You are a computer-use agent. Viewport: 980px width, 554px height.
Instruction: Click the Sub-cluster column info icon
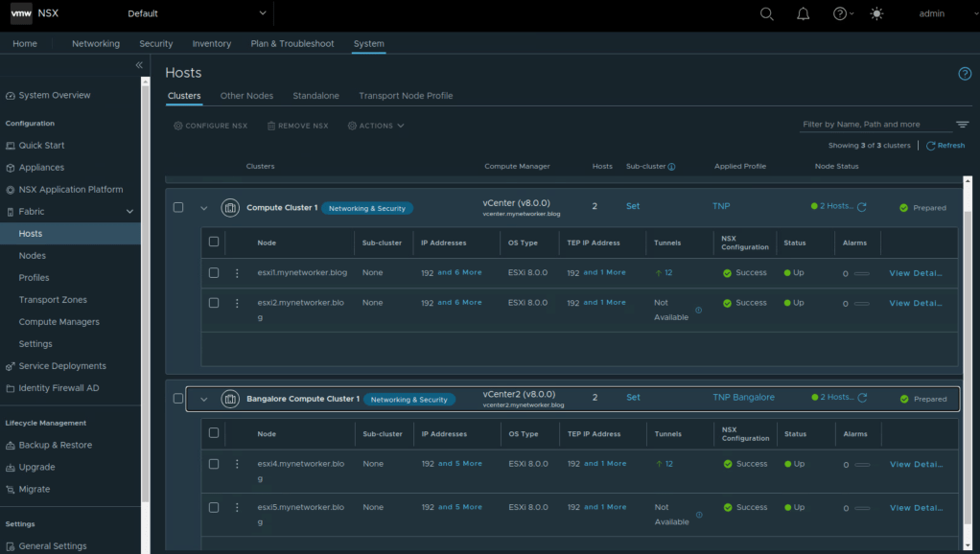tap(671, 167)
